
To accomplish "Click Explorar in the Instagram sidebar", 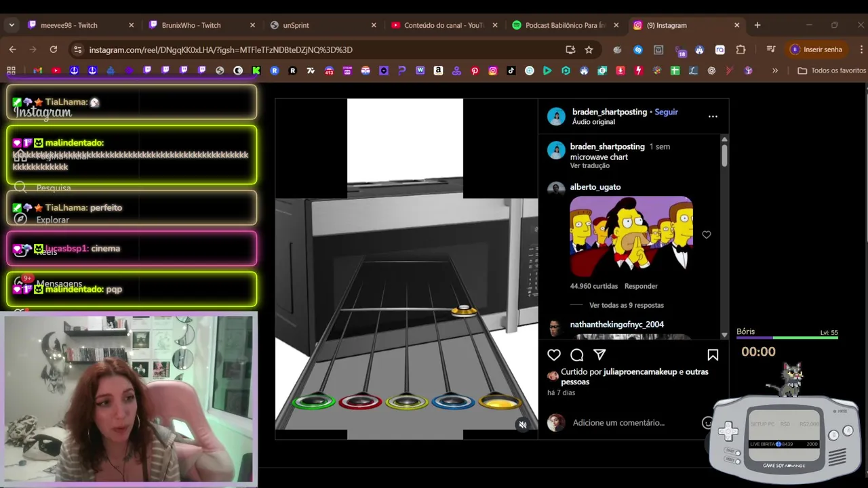I will (52, 220).
